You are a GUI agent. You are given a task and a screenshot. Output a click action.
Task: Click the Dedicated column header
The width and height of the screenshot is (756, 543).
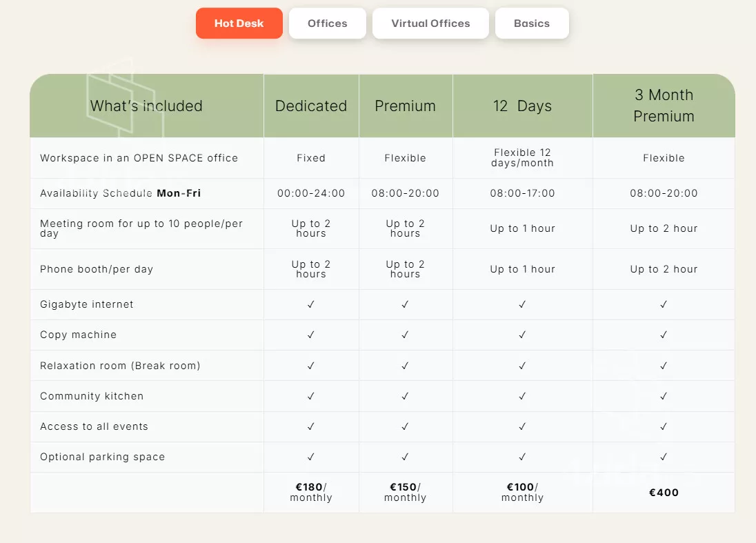click(311, 106)
